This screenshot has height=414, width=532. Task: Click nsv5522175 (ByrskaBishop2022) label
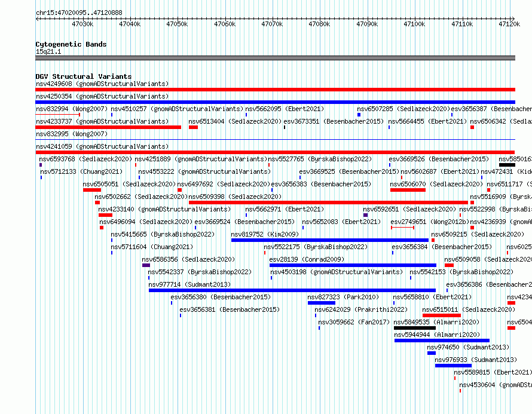[x=316, y=247]
